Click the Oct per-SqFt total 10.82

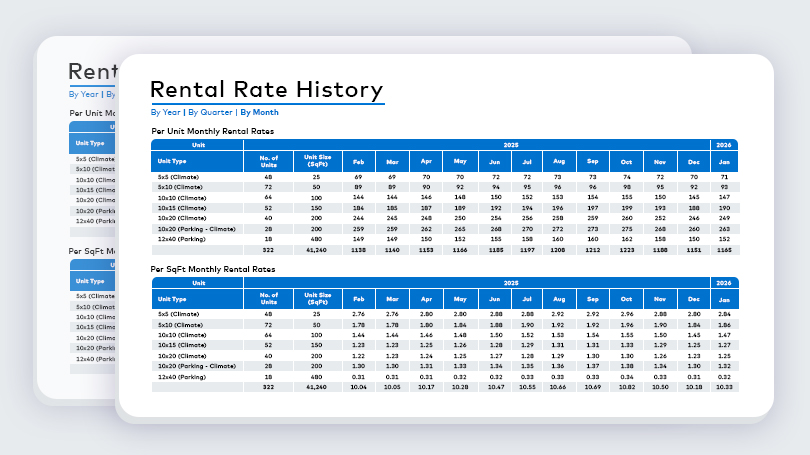click(x=627, y=387)
